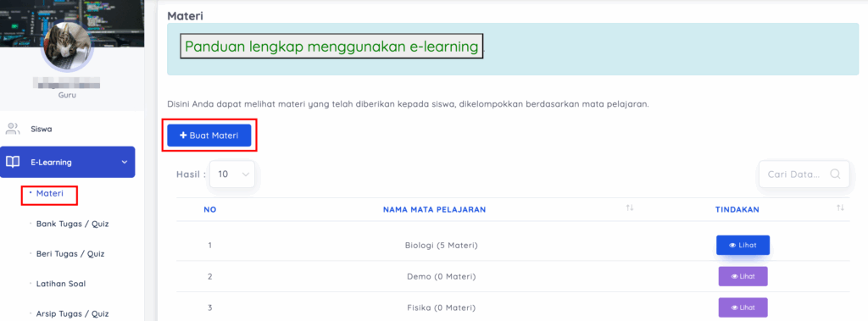Click the Cari Data search field
This screenshot has width=868, height=321.
pyautogui.click(x=804, y=174)
